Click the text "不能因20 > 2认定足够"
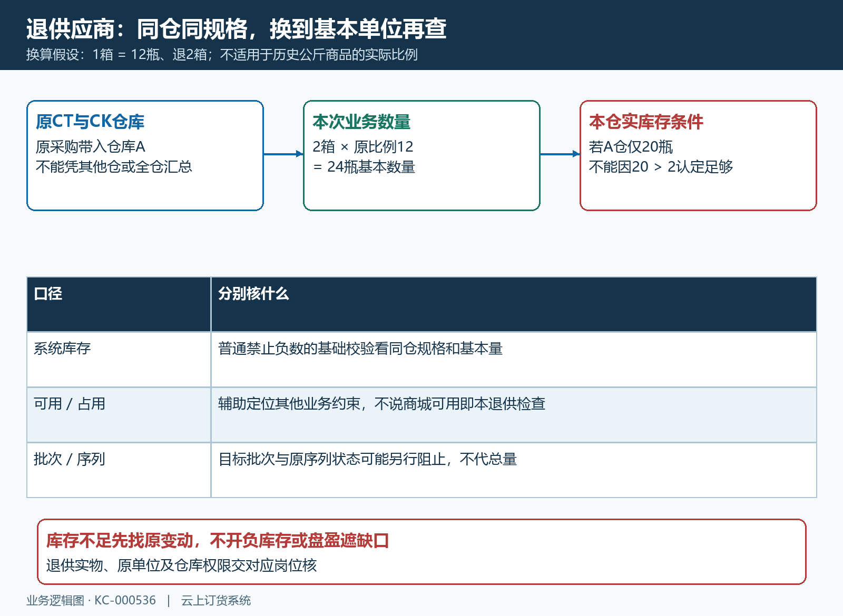 (x=661, y=167)
